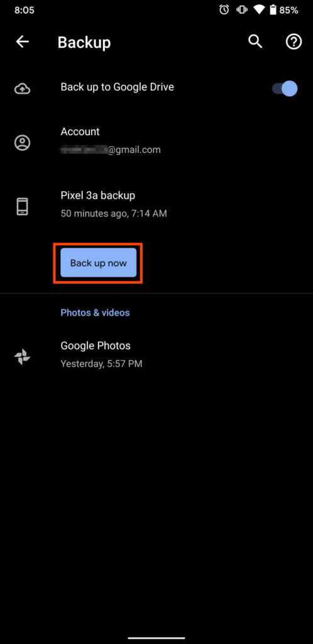Open the Google Photos backup entry

156,355
